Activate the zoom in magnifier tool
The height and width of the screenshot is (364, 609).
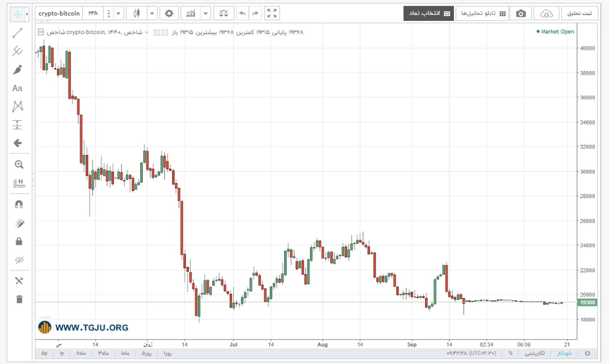pos(19,165)
